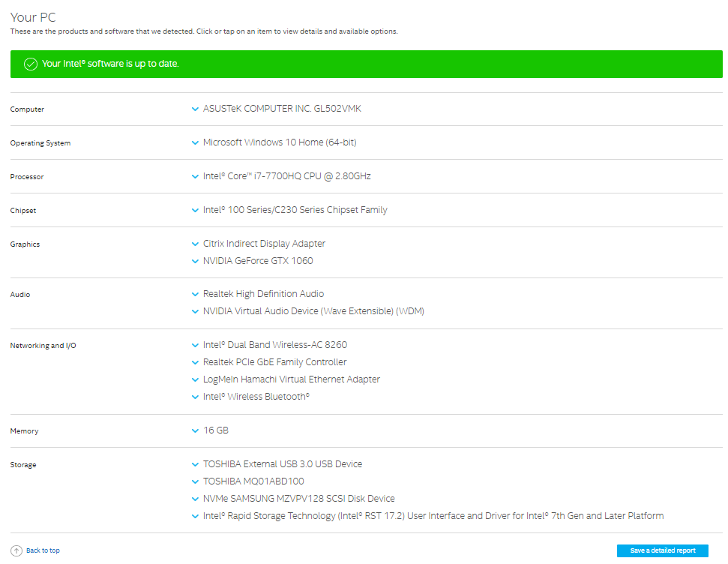Expand chevron beside 16 GB memory
This screenshot has height=564, width=728.
[195, 430]
